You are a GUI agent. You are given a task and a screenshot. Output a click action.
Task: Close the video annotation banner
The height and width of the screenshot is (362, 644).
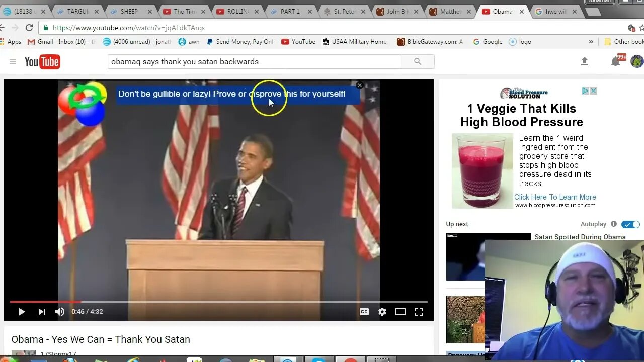pyautogui.click(x=360, y=85)
